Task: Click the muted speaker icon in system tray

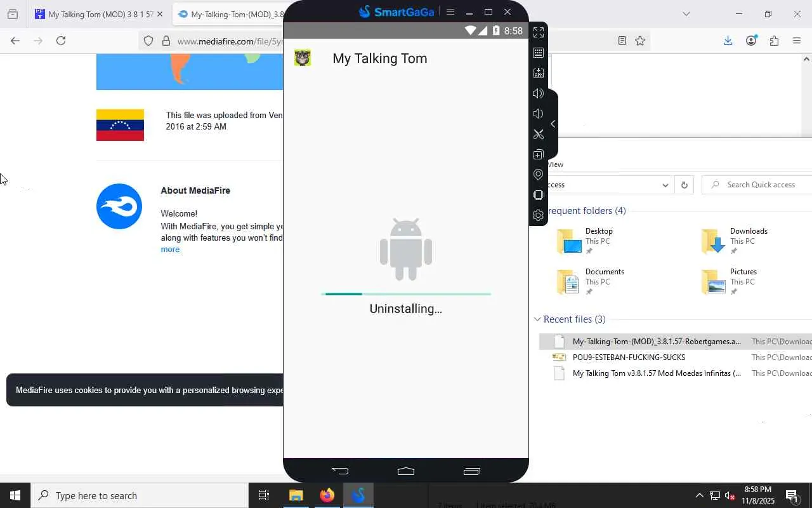Action: pos(730,495)
